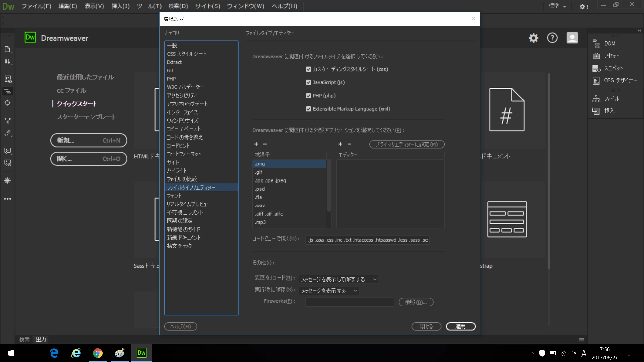Click the minus icon above エディター list
This screenshot has height=362, width=644.
[x=349, y=144]
